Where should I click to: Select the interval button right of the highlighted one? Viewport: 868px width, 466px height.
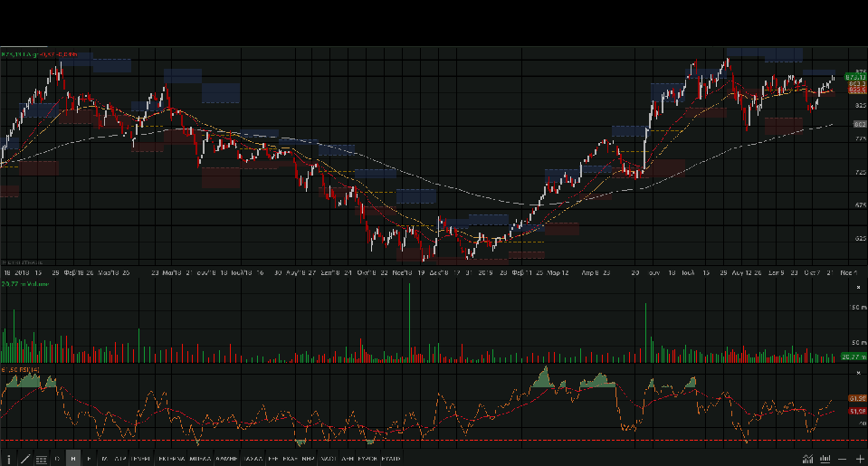point(89,459)
